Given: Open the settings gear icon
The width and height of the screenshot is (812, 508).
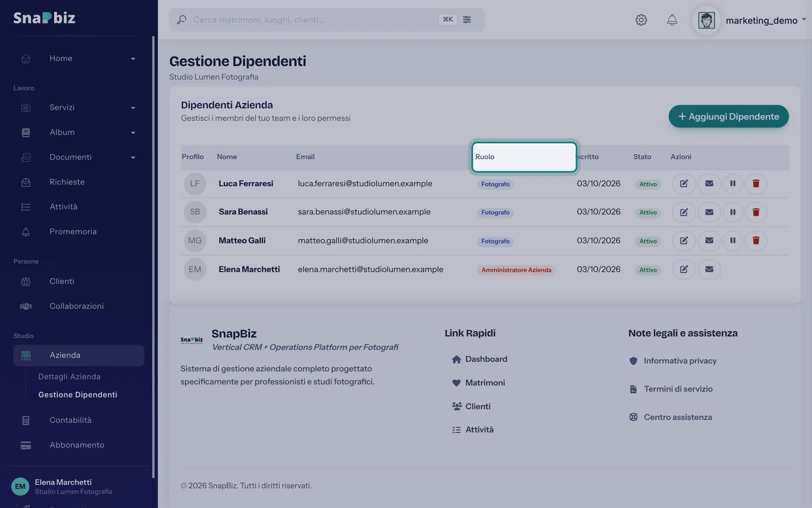Looking at the screenshot, I should pyautogui.click(x=641, y=20).
